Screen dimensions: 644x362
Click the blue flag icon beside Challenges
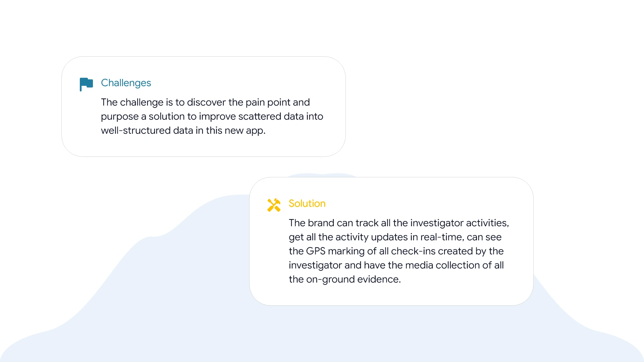(86, 84)
